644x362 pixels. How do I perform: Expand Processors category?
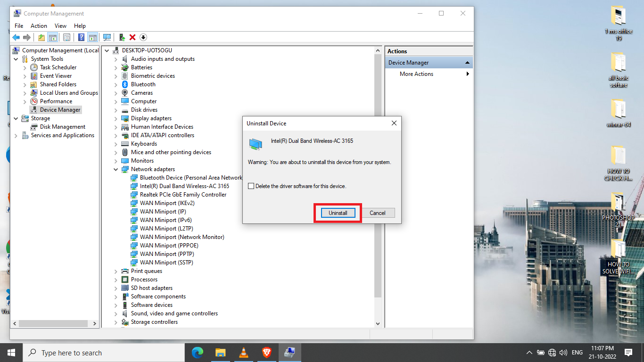116,280
